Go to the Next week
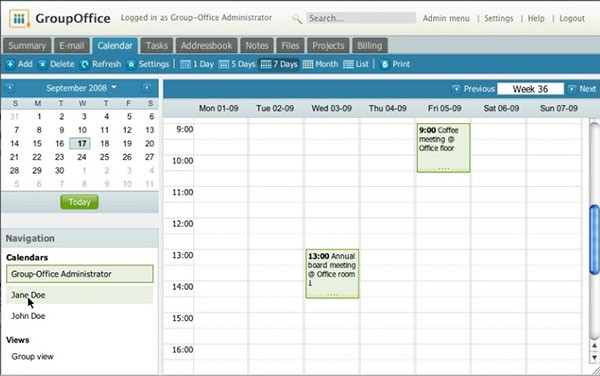600x376 pixels. [x=582, y=89]
